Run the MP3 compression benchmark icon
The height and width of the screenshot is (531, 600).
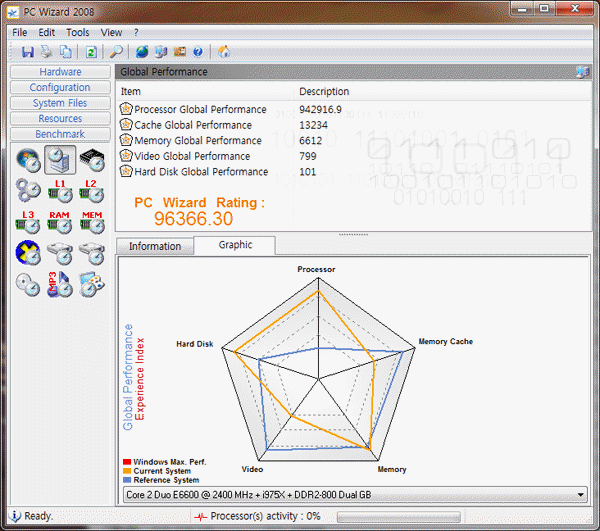pyautogui.click(x=60, y=285)
